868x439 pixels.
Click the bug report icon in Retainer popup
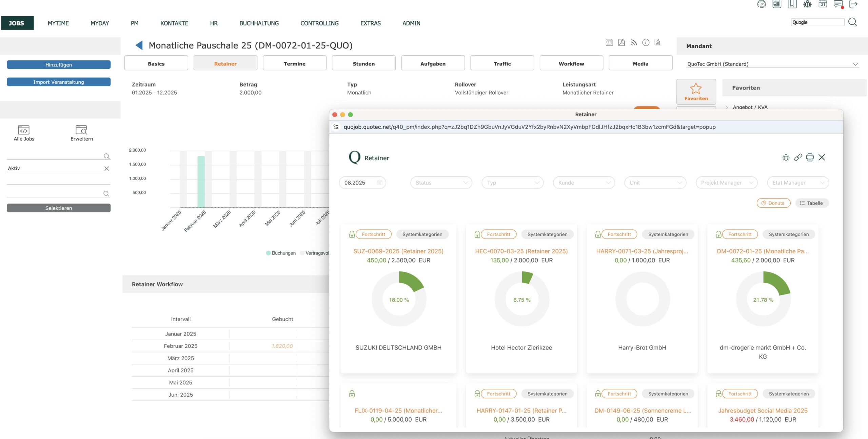pyautogui.click(x=786, y=157)
